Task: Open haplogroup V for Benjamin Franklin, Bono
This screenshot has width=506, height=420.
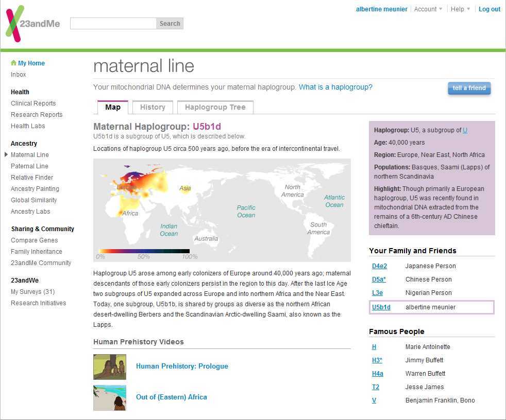Action: [374, 400]
